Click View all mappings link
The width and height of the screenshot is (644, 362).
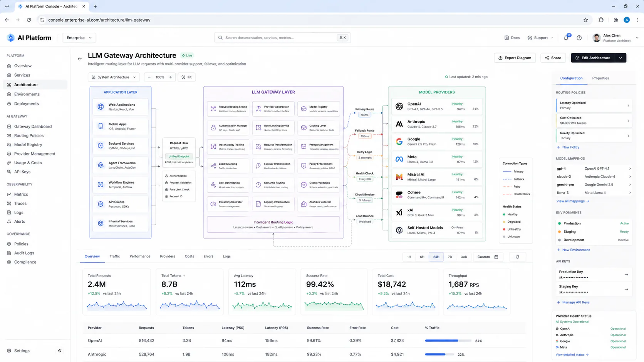[x=572, y=201]
